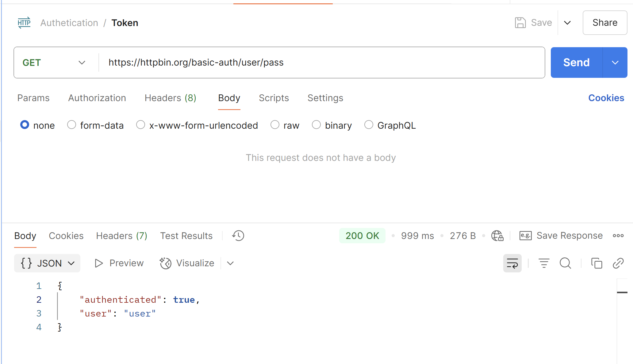The height and width of the screenshot is (364, 633).
Task: Open response search
Action: click(565, 263)
